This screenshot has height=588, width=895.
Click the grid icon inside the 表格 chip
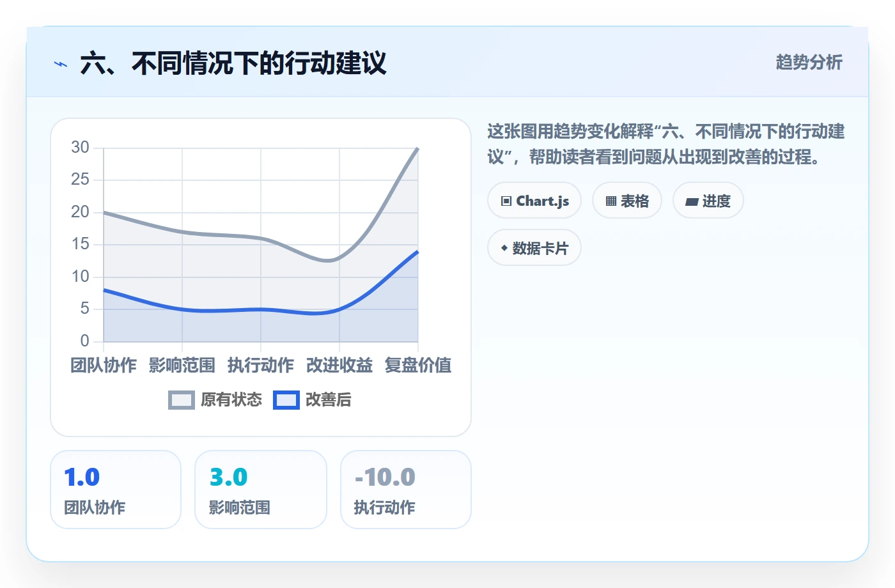click(x=611, y=201)
